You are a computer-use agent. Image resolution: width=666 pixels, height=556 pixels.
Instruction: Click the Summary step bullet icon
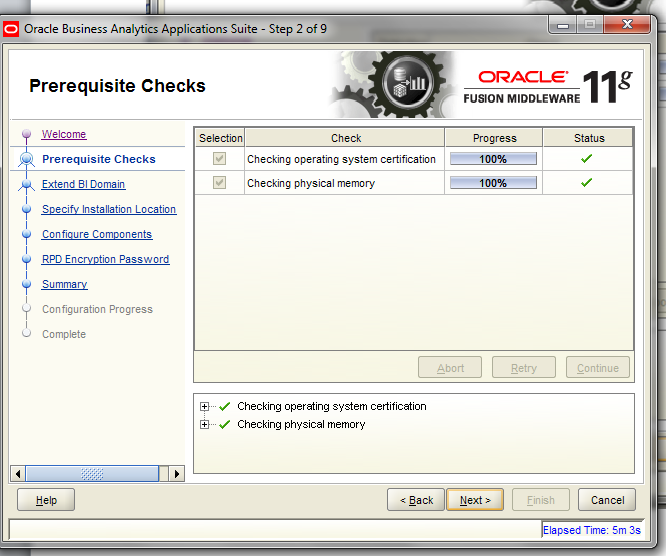pyautogui.click(x=26, y=284)
